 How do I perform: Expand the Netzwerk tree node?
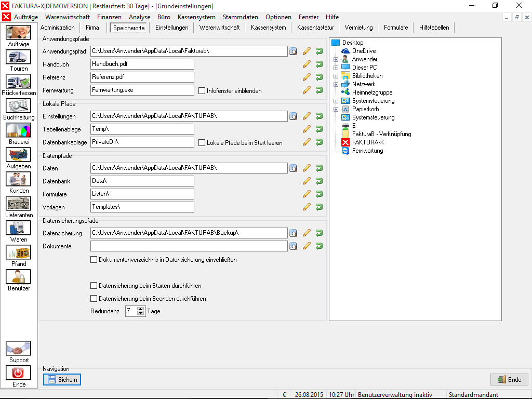336,84
